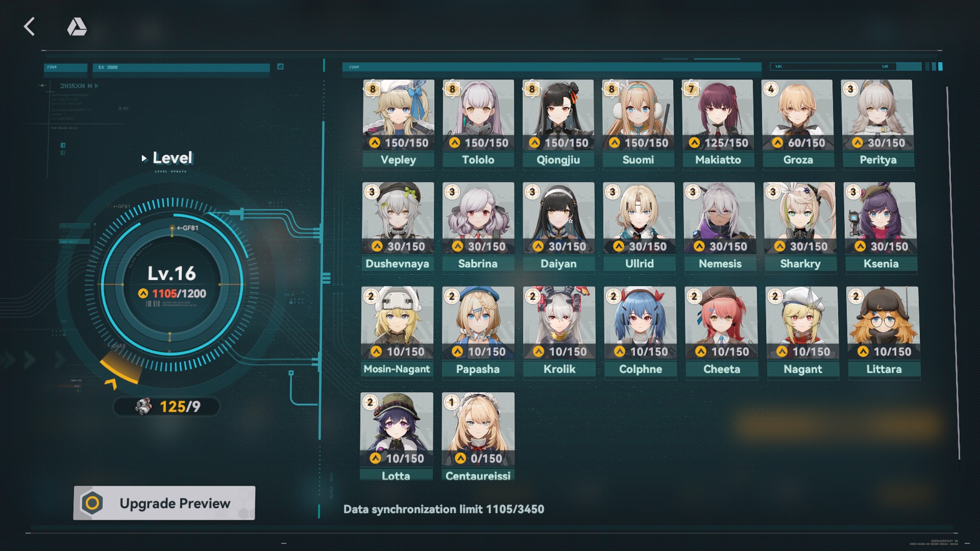This screenshot has height=551, width=980.
Task: Pick Krolik's character card
Action: click(x=559, y=332)
